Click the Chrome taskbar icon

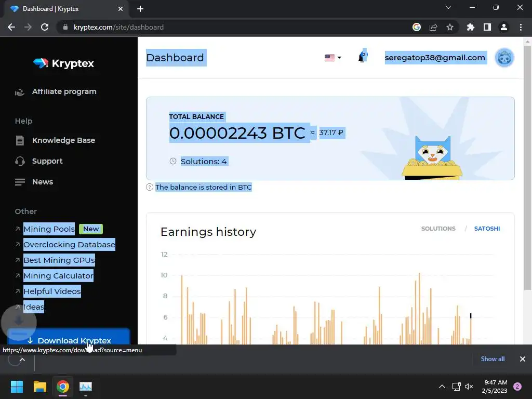[63, 387]
